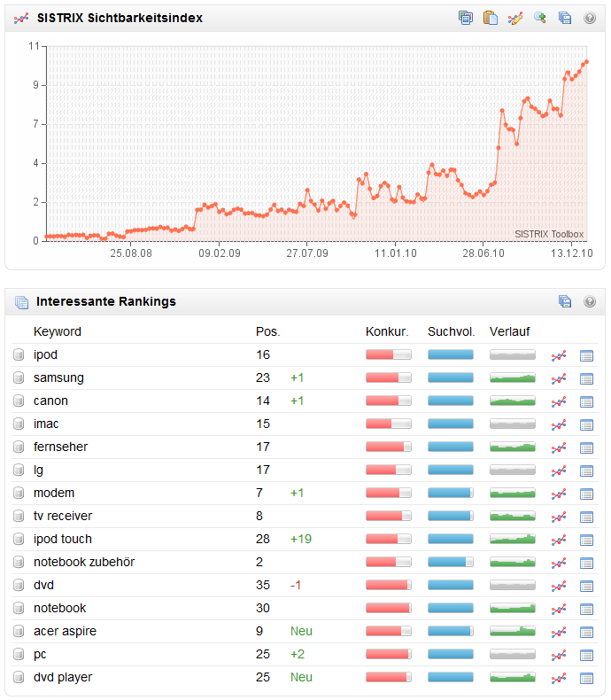Open help for Interessante Rankings panel
The width and height of the screenshot is (611, 700).
point(590,301)
